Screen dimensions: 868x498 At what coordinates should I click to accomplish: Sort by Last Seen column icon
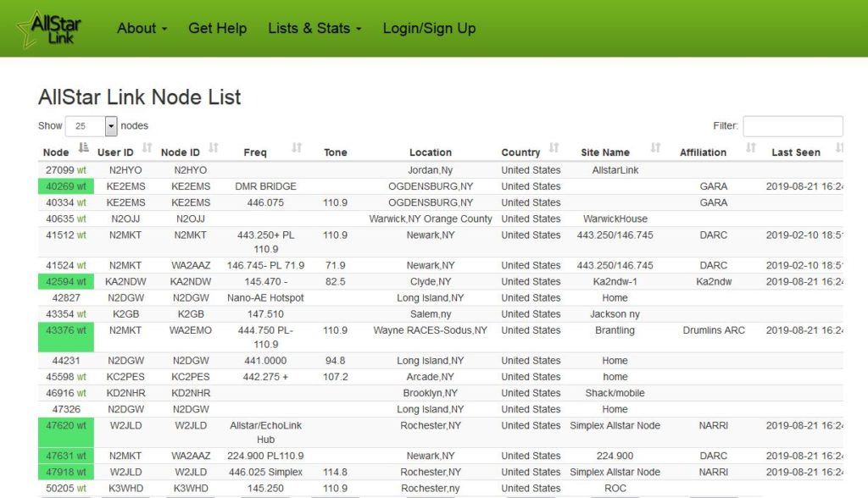pyautogui.click(x=839, y=147)
